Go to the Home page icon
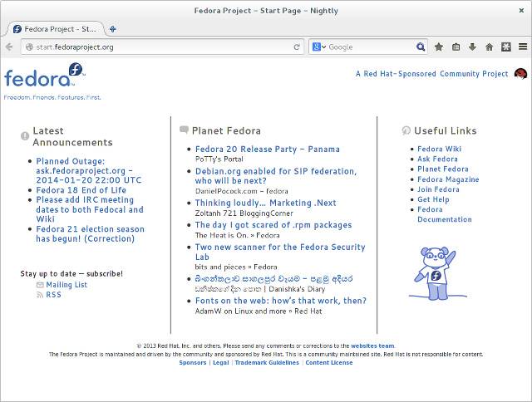 tap(489, 47)
